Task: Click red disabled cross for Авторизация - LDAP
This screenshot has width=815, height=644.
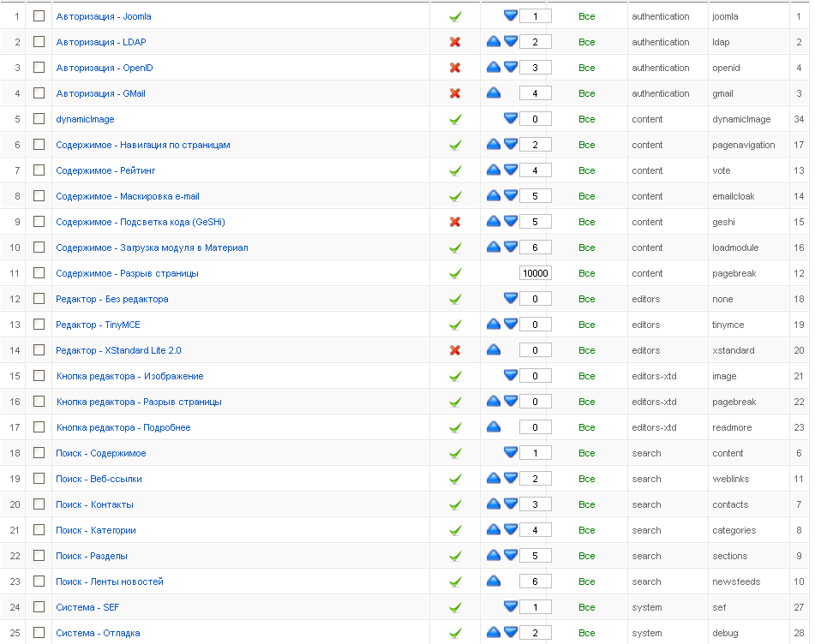Action: (455, 42)
